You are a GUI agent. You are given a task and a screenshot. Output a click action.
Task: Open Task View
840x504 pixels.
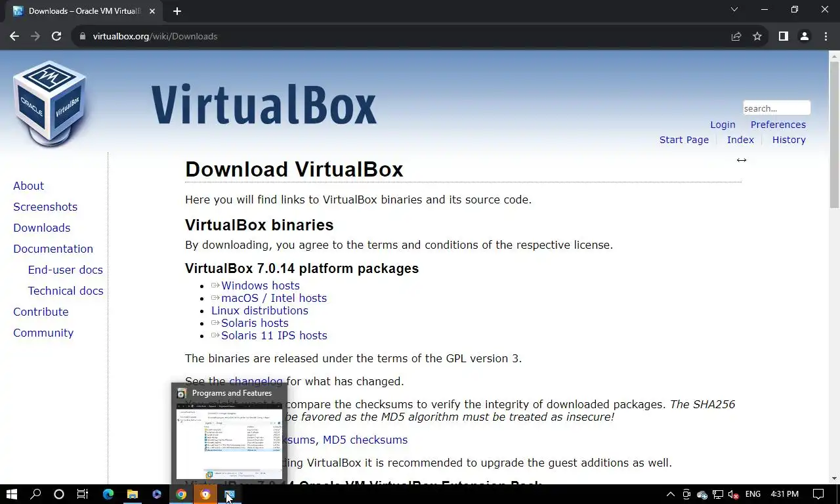pos(83,494)
